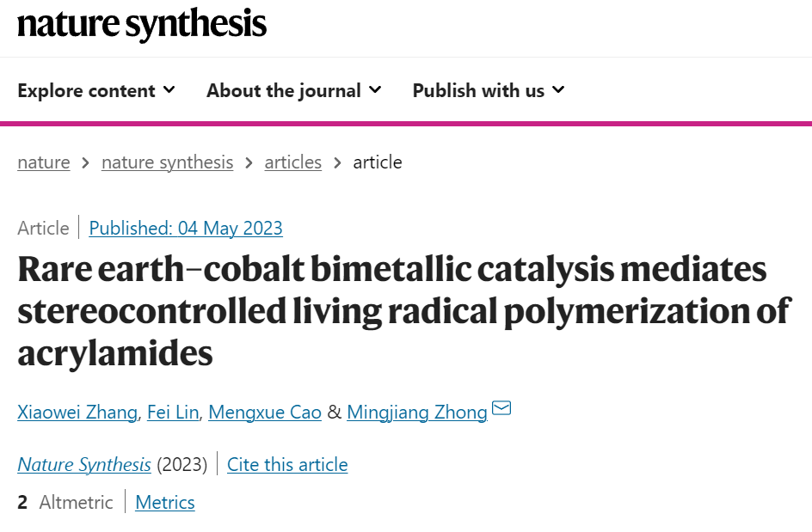Click Published: 04 May 2023 link
Viewport: 812px width, 532px height.
(x=186, y=229)
